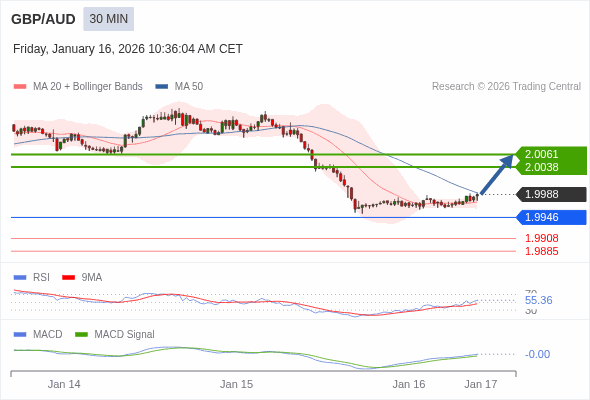Click the Jan 14 date axis label
Image resolution: width=590 pixels, height=400 pixels.
click(64, 384)
